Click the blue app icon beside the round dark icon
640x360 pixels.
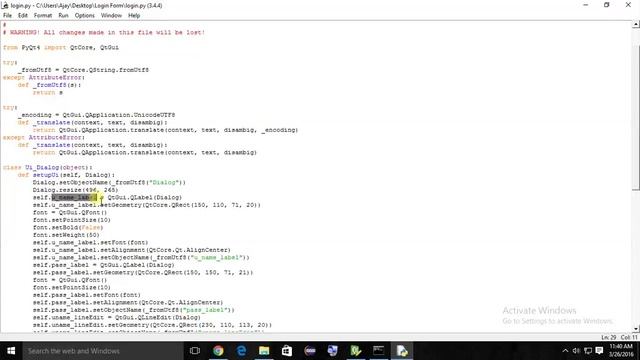click(333, 351)
